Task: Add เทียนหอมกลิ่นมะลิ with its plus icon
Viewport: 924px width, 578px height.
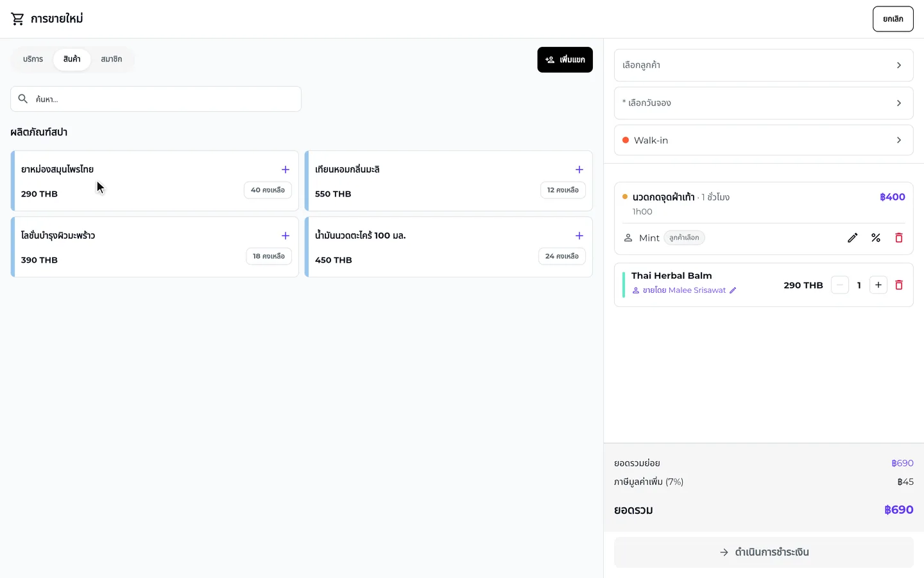Action: pyautogui.click(x=579, y=170)
